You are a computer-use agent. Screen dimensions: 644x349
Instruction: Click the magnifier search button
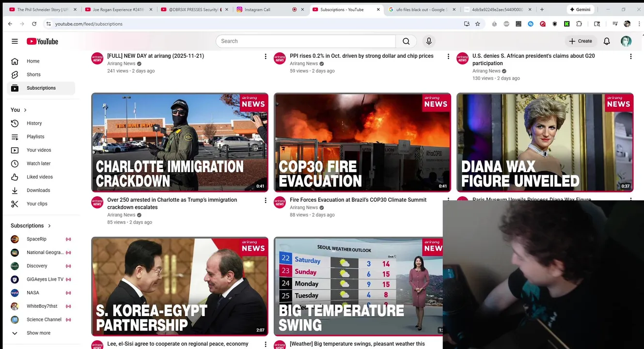(x=406, y=41)
